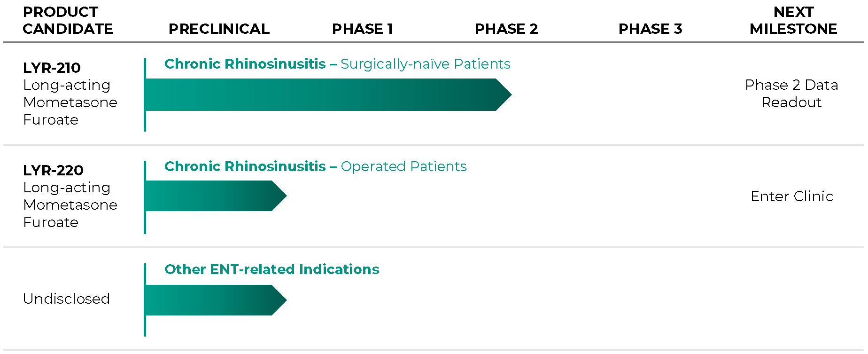Click the Enter Clinic milestone text

792,196
